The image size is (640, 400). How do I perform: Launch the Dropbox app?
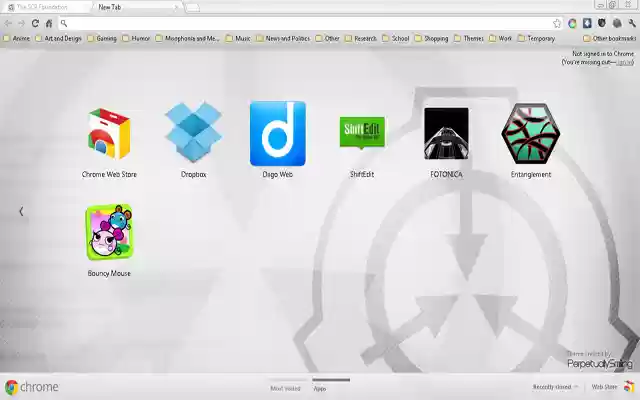[193, 133]
